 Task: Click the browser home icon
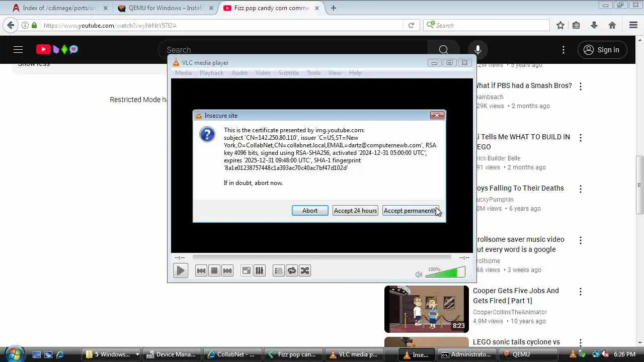612,25
